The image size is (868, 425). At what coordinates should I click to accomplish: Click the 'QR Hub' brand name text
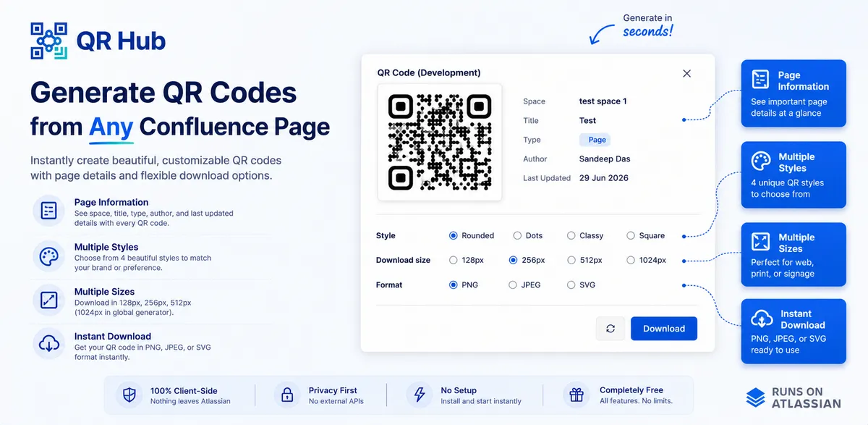click(121, 41)
